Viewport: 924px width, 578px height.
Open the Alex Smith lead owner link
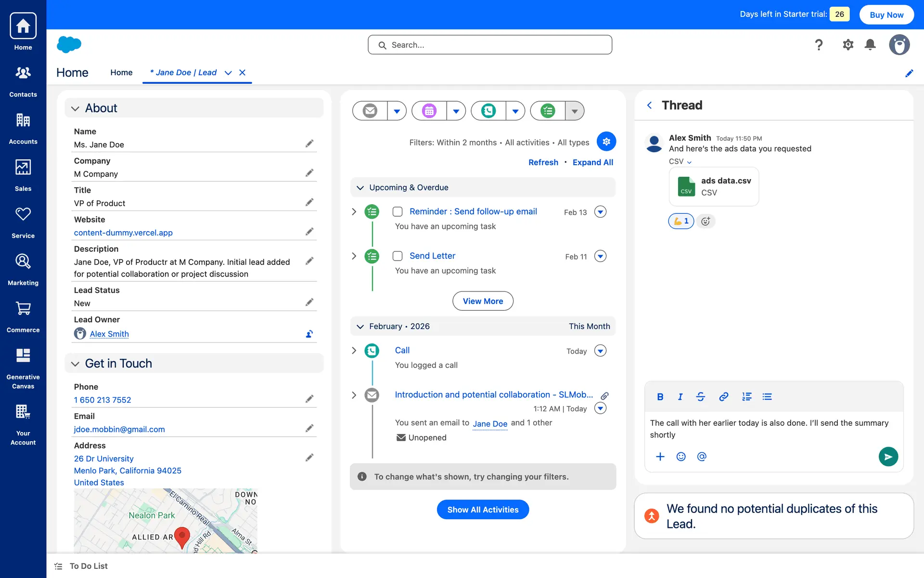pos(109,334)
